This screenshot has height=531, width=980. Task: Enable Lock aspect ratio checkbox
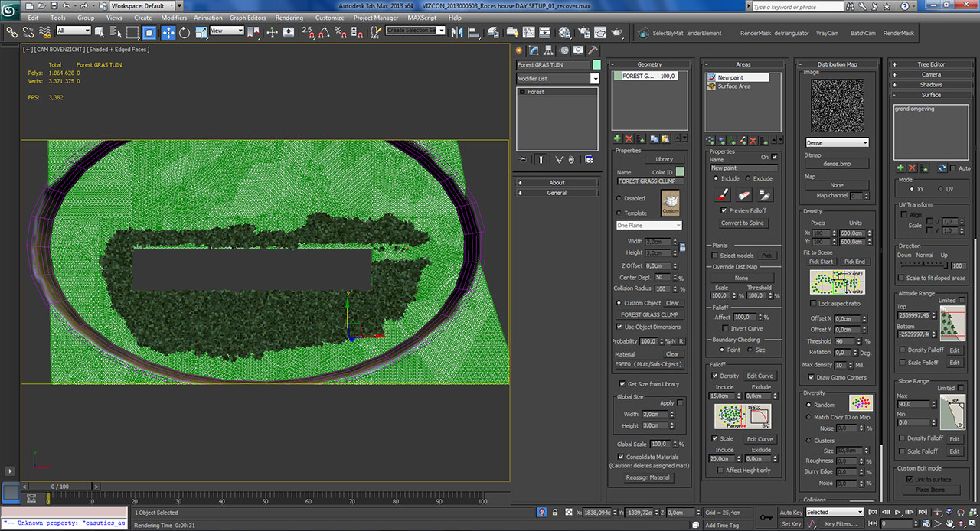[x=812, y=304]
